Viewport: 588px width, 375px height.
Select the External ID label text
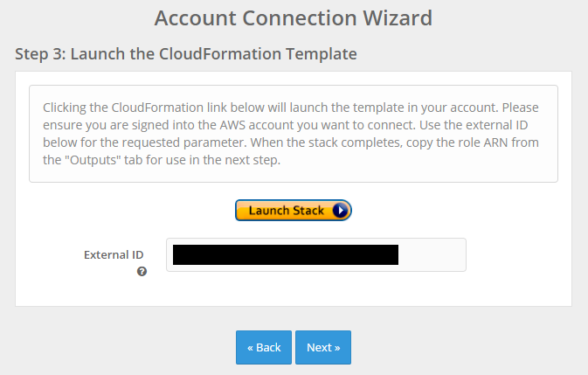[x=114, y=255]
